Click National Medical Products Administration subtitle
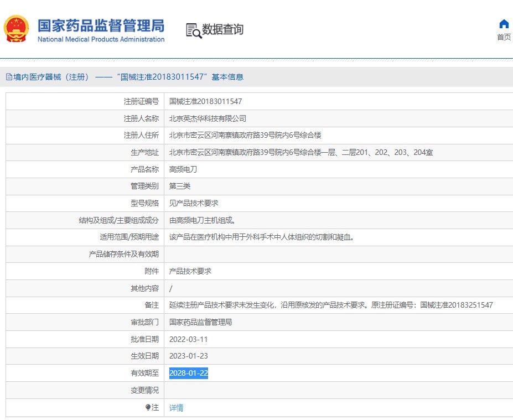This screenshot has width=513, height=420. tap(101, 39)
